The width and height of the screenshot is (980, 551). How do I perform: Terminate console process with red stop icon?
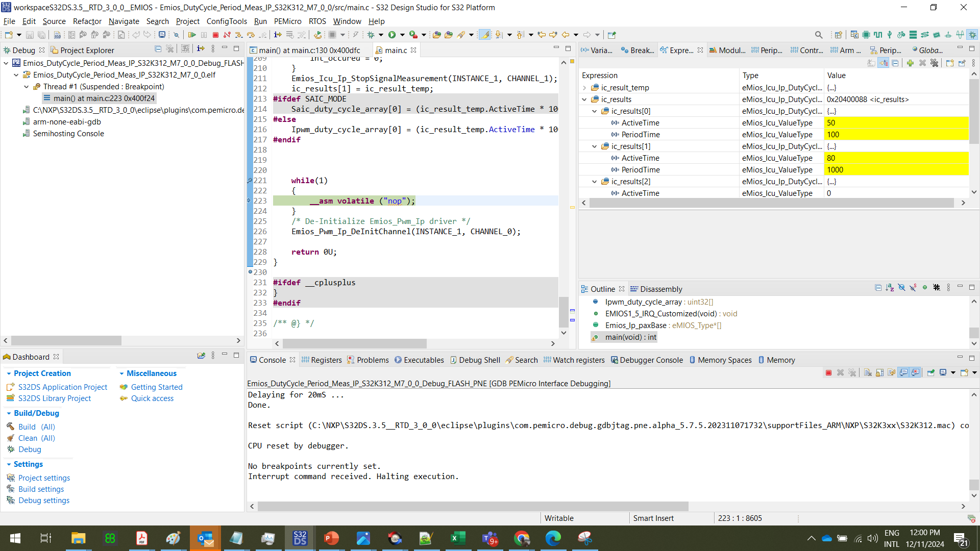[x=828, y=373]
